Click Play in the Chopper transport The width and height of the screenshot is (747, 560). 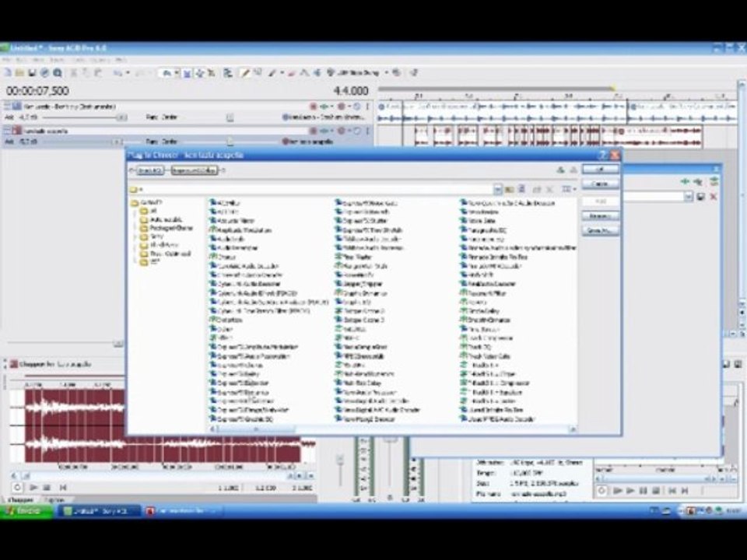tap(33, 488)
